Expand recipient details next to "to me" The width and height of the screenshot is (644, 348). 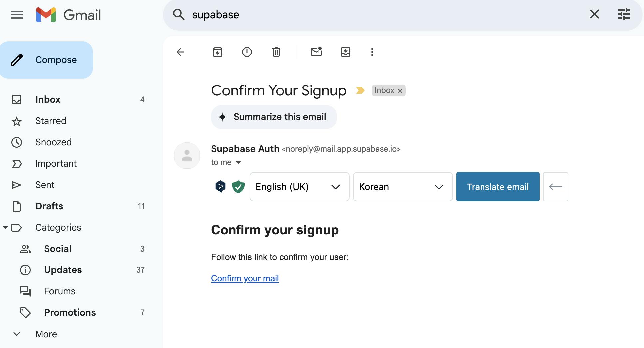click(x=238, y=163)
